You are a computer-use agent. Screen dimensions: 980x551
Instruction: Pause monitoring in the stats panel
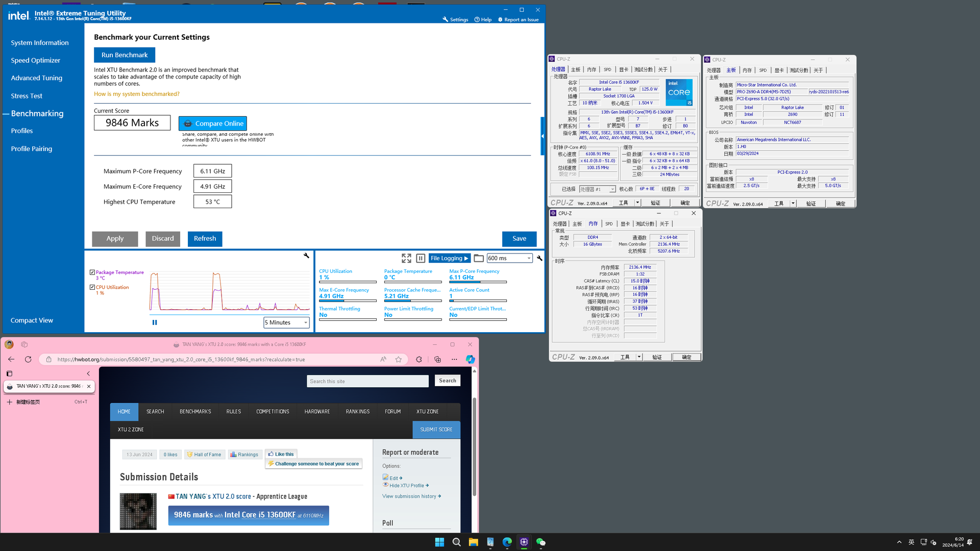421,258
